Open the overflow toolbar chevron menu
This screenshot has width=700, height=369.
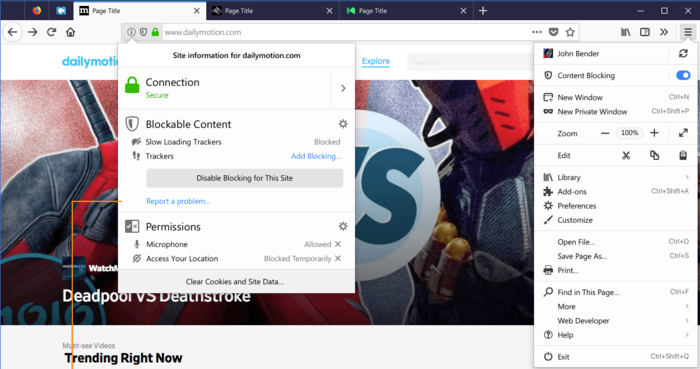pos(664,32)
